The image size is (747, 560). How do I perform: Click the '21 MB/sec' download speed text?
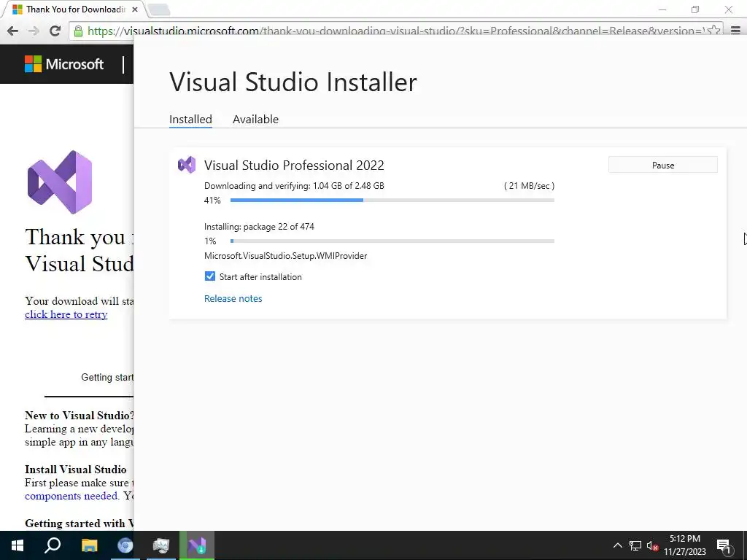pos(529,186)
